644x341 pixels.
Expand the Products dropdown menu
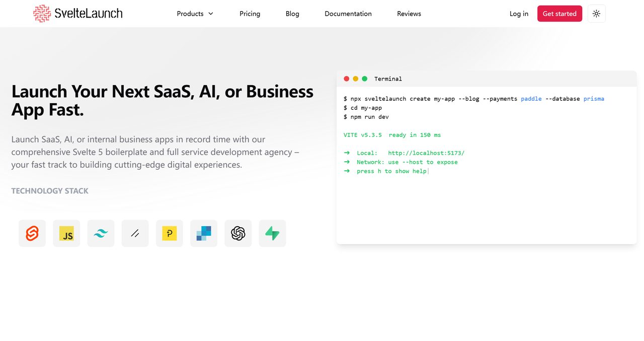pos(195,14)
